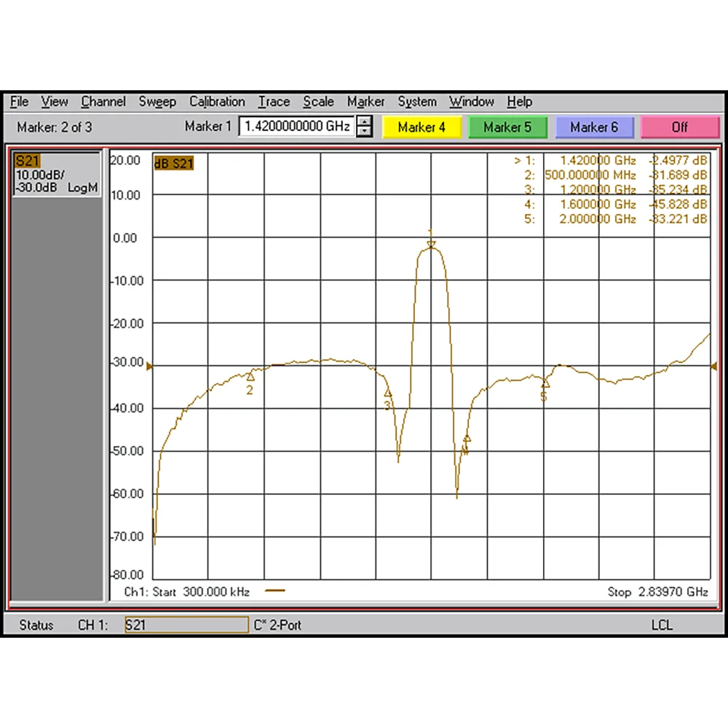The height and width of the screenshot is (728, 728).
Task: Click the Status label in status bar
Action: (36, 625)
